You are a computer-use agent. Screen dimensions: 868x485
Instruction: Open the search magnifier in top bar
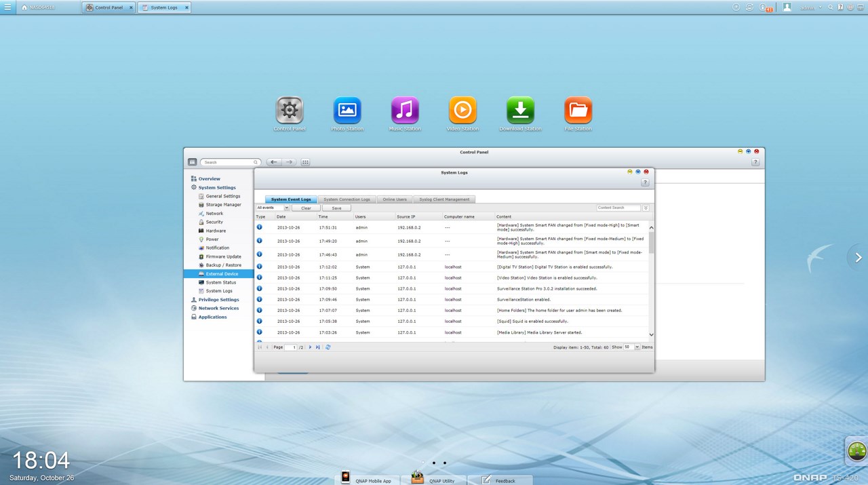[831, 7]
